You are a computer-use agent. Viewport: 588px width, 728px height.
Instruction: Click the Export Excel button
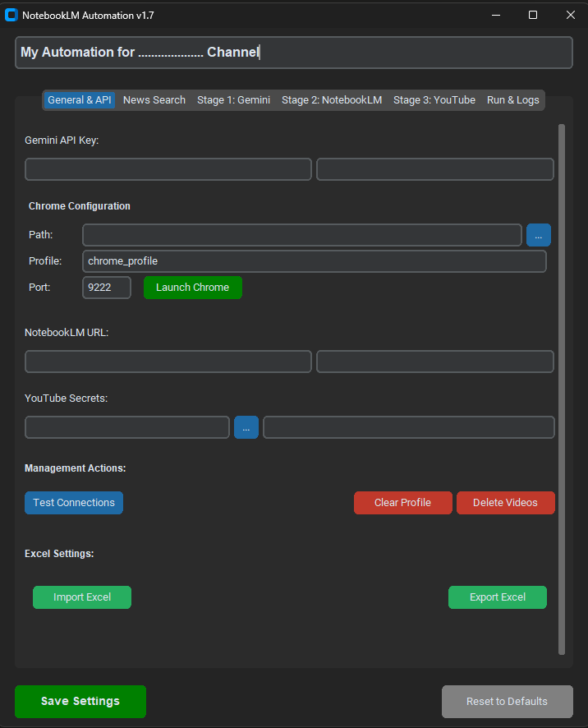tap(498, 597)
